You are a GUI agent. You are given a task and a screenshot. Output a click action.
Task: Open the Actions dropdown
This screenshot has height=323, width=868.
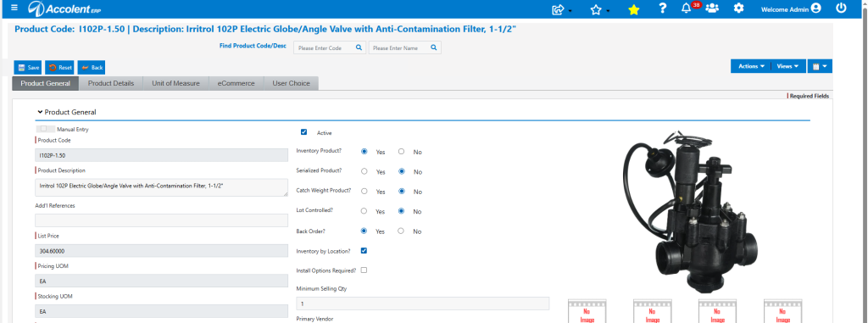(751, 66)
